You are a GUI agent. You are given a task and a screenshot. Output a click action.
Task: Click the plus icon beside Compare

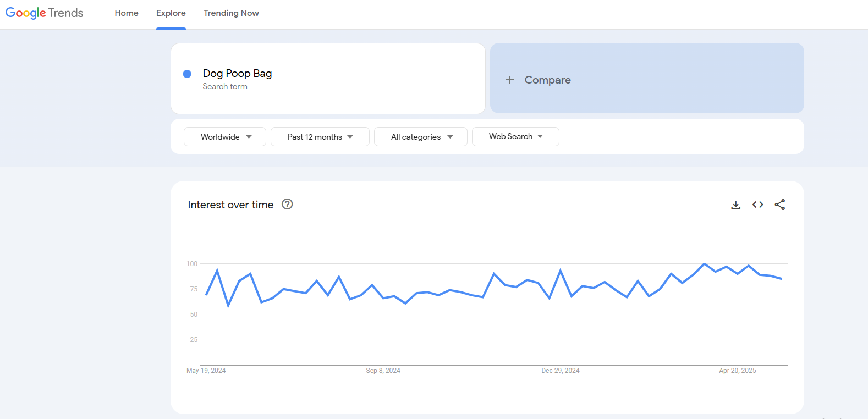coord(510,80)
